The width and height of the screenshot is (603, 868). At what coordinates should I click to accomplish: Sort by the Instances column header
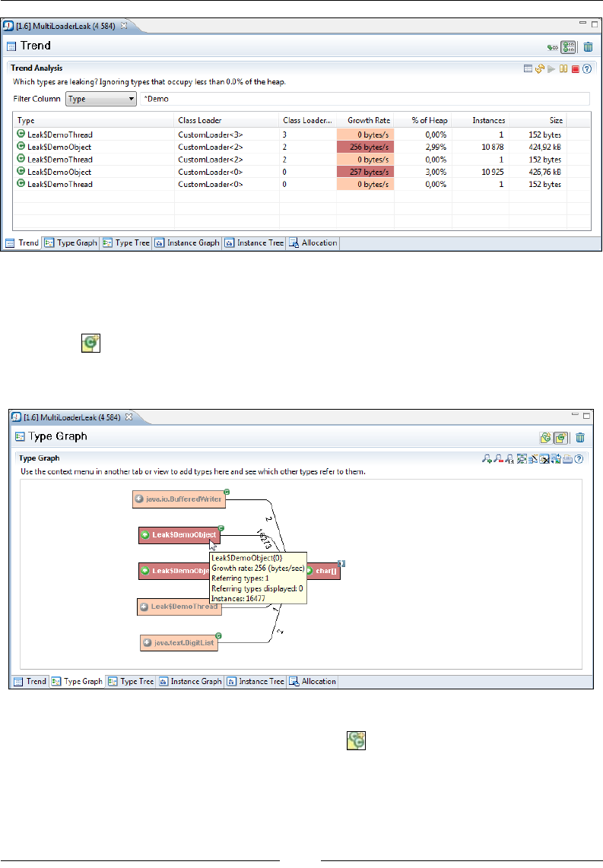click(481, 120)
